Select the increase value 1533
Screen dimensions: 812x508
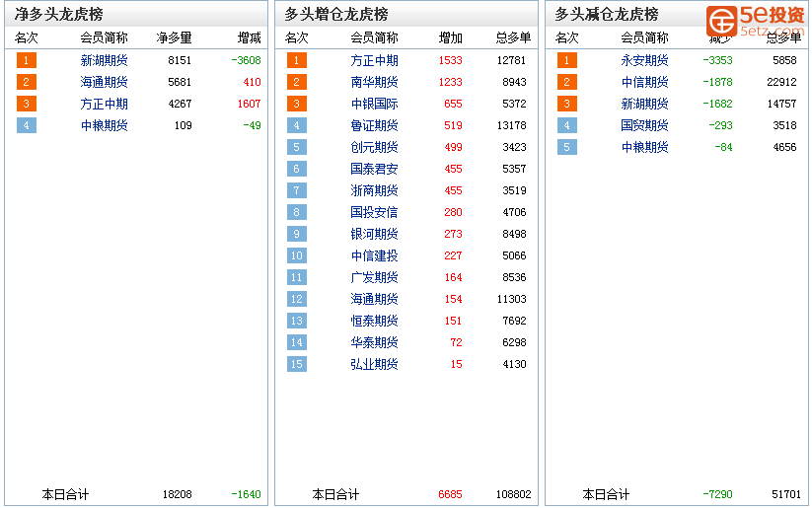[451, 60]
